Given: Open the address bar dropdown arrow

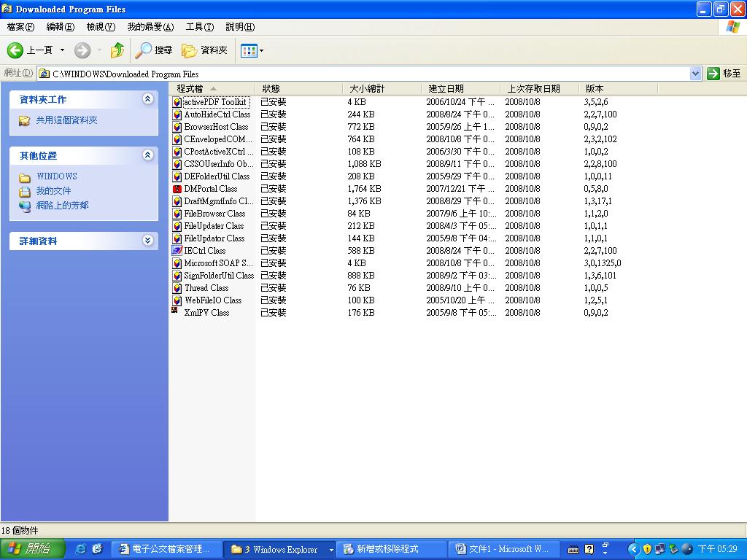Looking at the screenshot, I should click(x=695, y=74).
